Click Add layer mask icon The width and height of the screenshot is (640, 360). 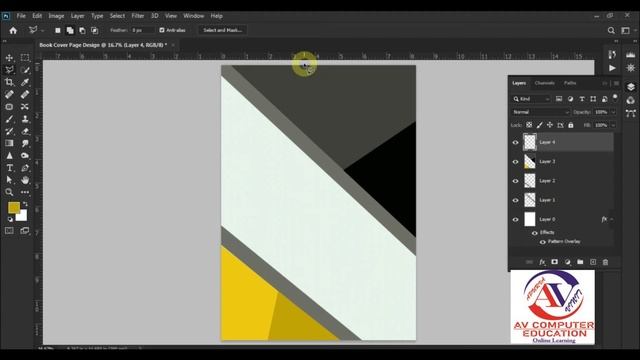click(x=554, y=262)
